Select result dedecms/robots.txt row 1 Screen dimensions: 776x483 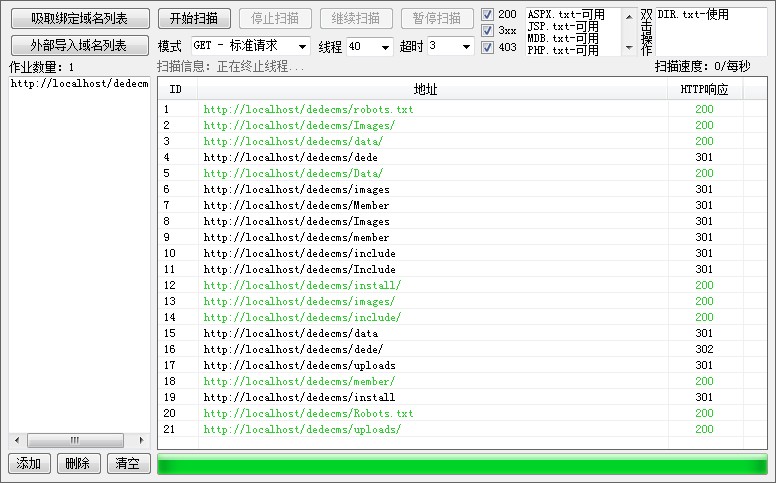462,109
